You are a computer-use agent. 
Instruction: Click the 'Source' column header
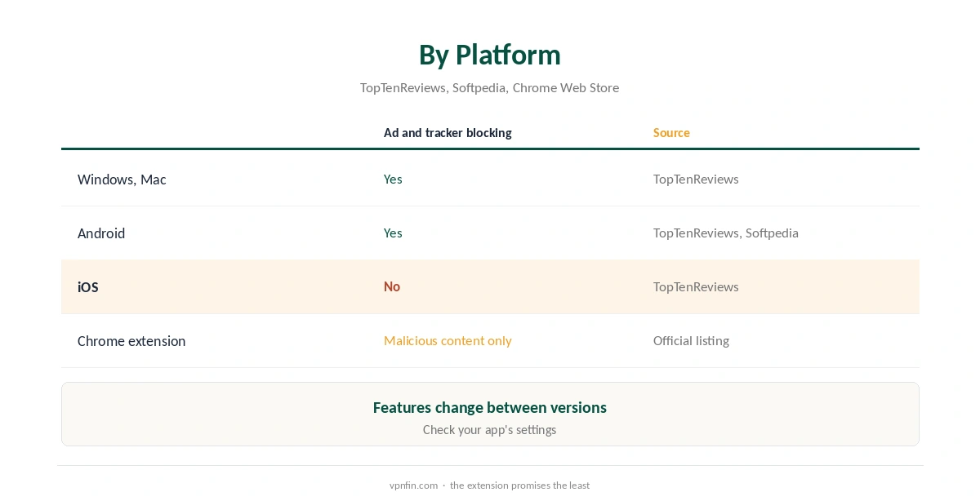click(x=671, y=133)
